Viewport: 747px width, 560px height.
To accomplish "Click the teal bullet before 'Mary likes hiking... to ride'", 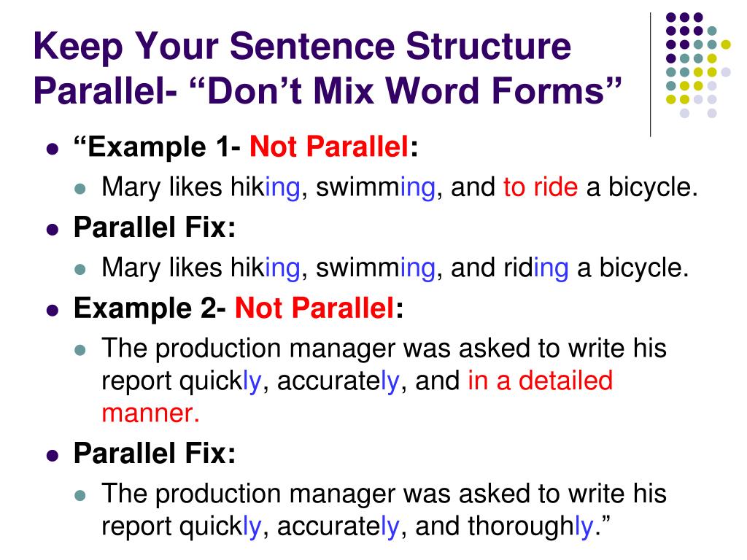I will tap(80, 189).
